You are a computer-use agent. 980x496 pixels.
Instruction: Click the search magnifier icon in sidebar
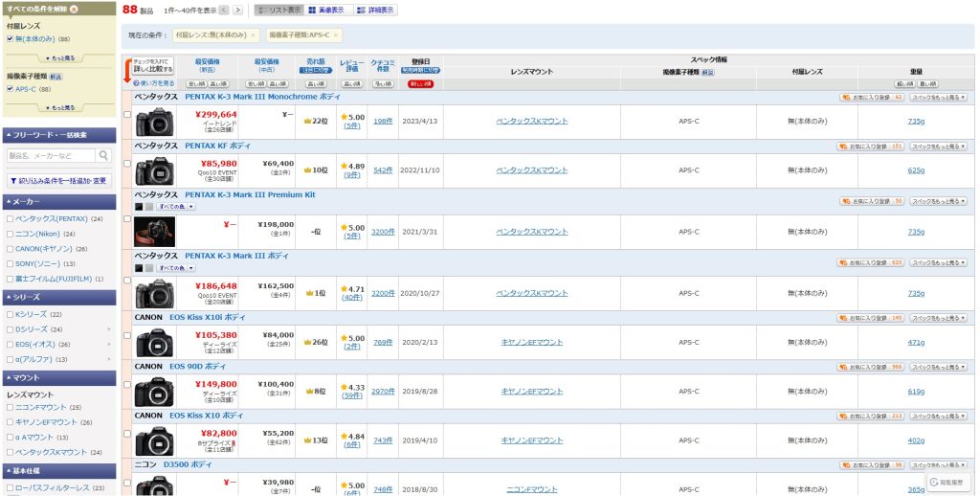point(103,155)
